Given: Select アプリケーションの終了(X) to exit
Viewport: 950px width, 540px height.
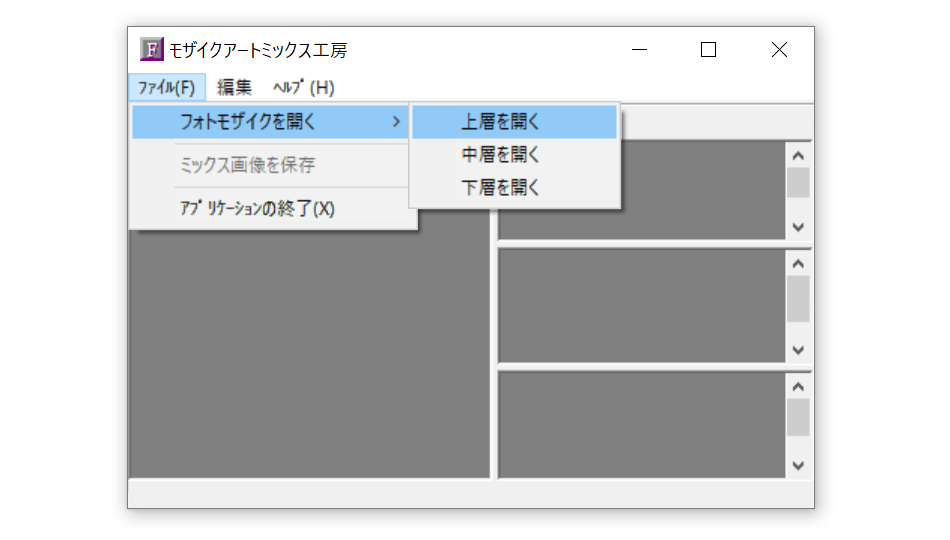Looking at the screenshot, I should [x=270, y=208].
